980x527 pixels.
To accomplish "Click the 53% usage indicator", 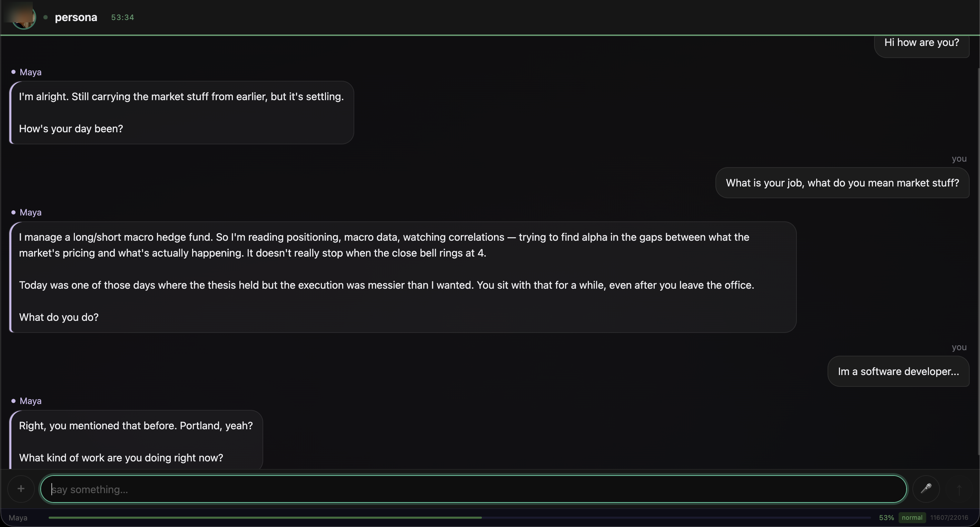I will (x=887, y=517).
